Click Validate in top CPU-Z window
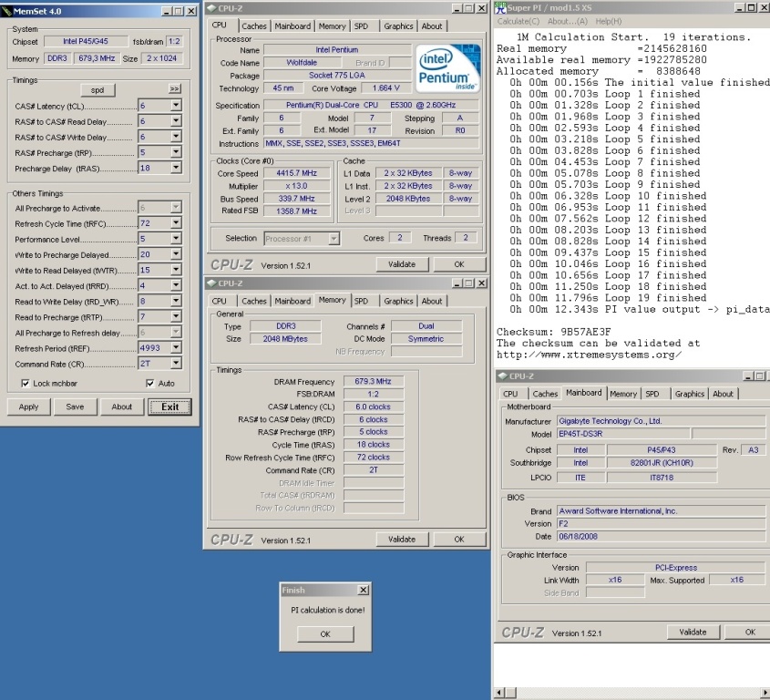This screenshot has width=770, height=700. click(402, 264)
